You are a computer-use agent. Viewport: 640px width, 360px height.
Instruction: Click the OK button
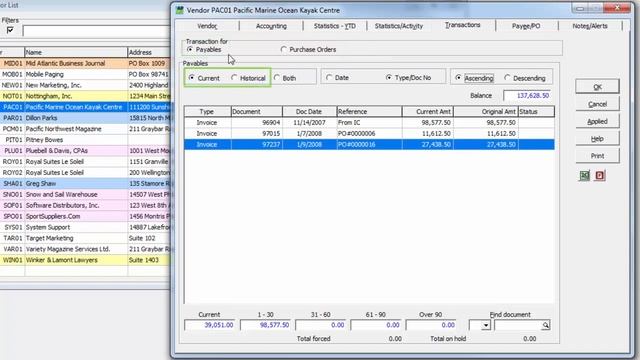[x=597, y=87]
